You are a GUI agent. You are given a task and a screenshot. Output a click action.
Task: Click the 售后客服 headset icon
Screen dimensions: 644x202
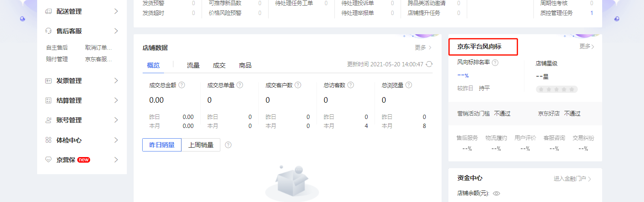48,31
